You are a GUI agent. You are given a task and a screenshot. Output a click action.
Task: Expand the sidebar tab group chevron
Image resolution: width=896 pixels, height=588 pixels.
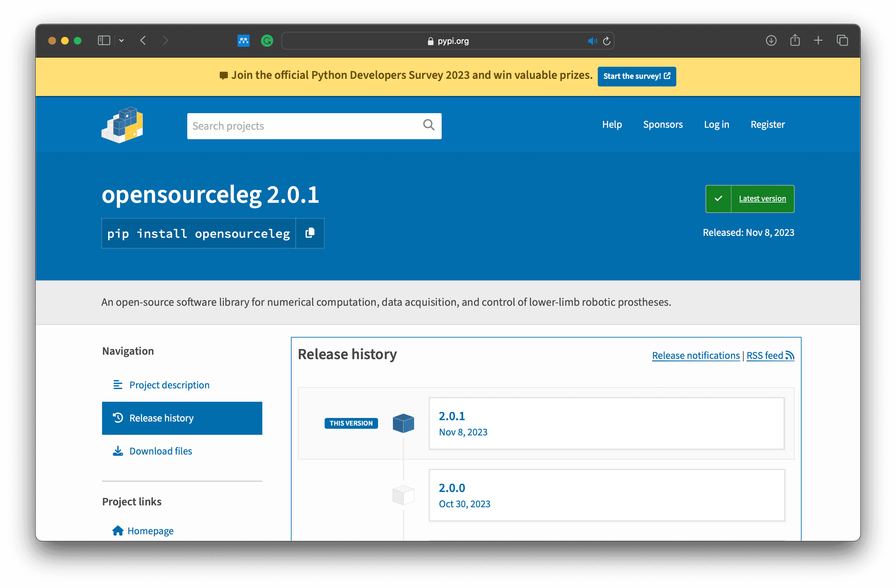coord(121,41)
